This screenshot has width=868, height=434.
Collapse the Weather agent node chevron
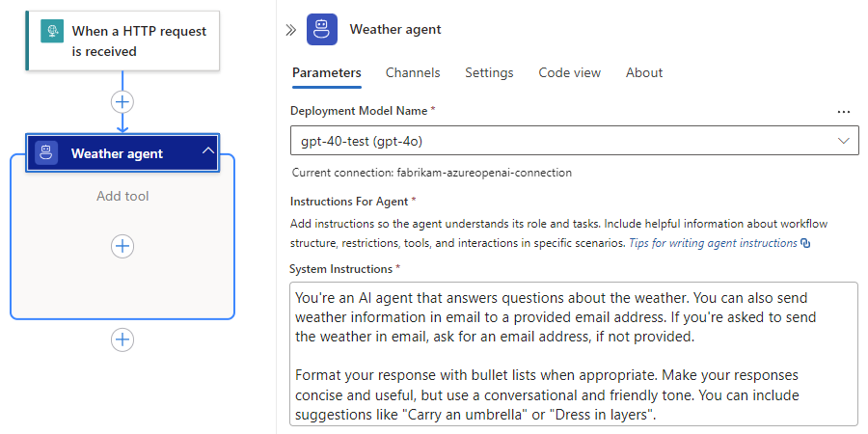[208, 150]
